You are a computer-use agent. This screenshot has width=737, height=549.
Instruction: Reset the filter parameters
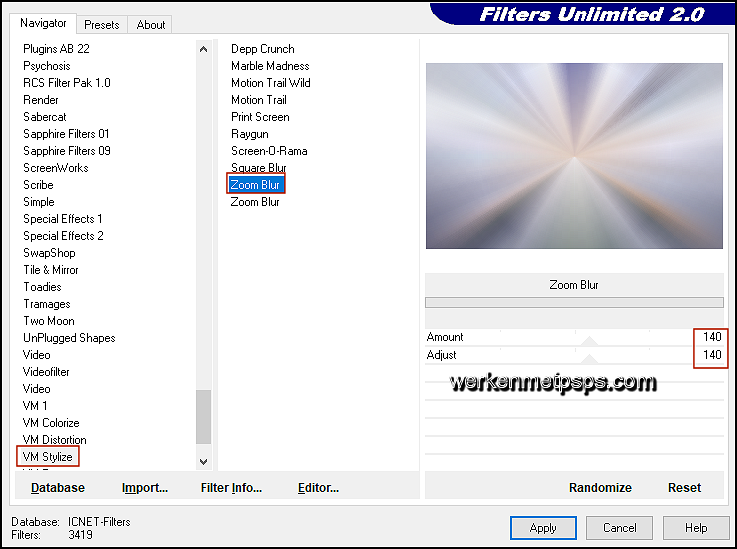684,487
